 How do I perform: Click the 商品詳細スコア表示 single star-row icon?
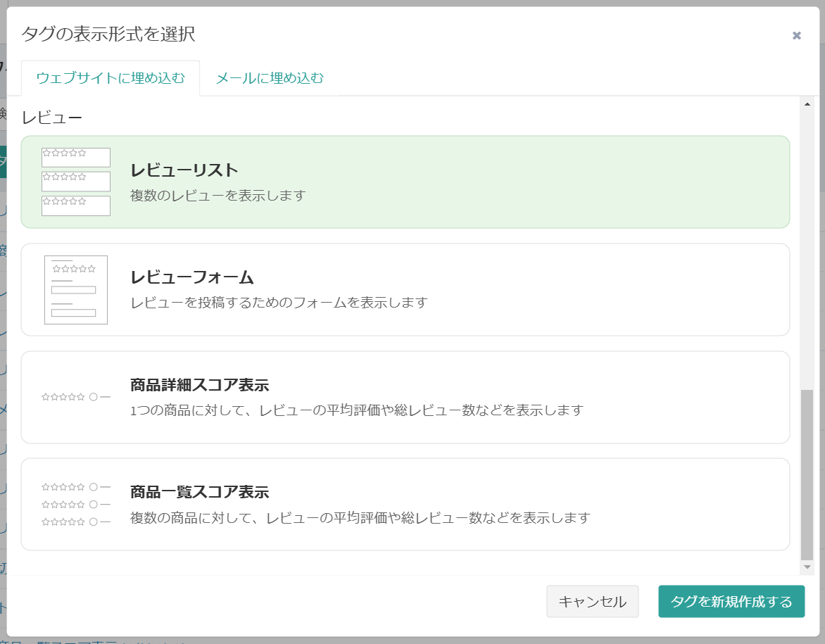[x=76, y=397]
